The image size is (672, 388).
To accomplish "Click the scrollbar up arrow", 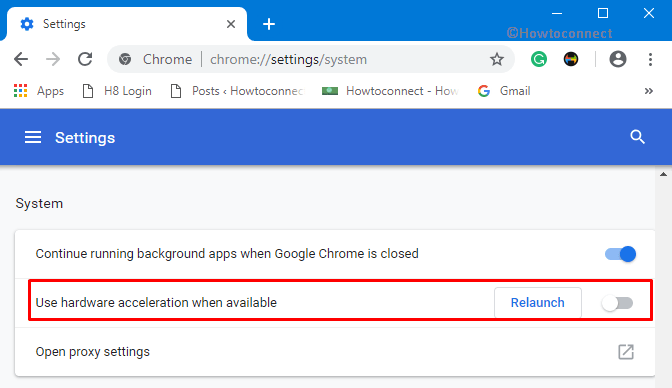I will [663, 174].
